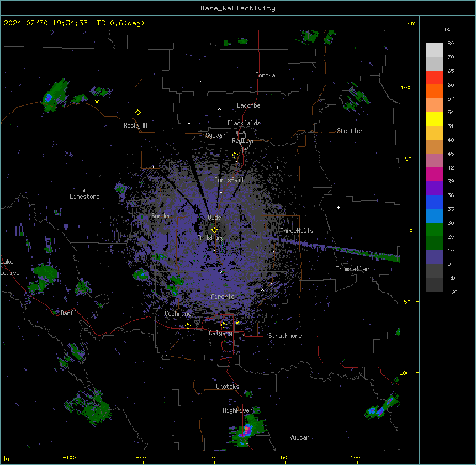Click the Lake Louise label
This screenshot has height=465, width=476.
(10, 267)
